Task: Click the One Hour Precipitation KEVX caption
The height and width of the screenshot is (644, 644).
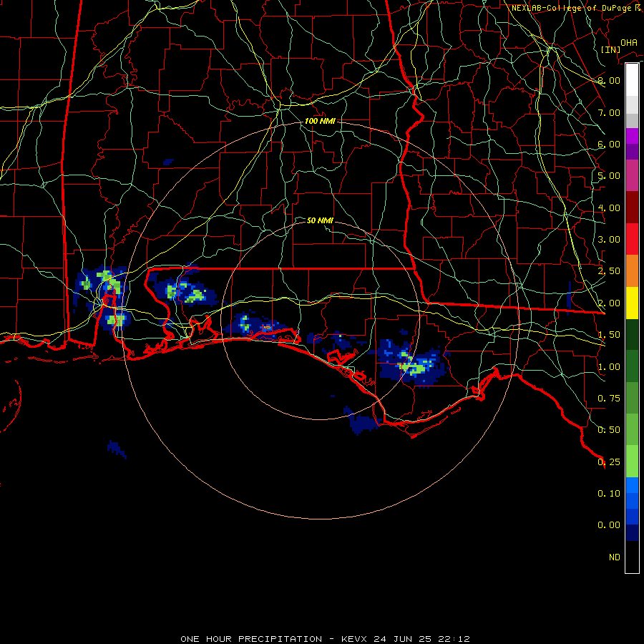Action: point(325,639)
